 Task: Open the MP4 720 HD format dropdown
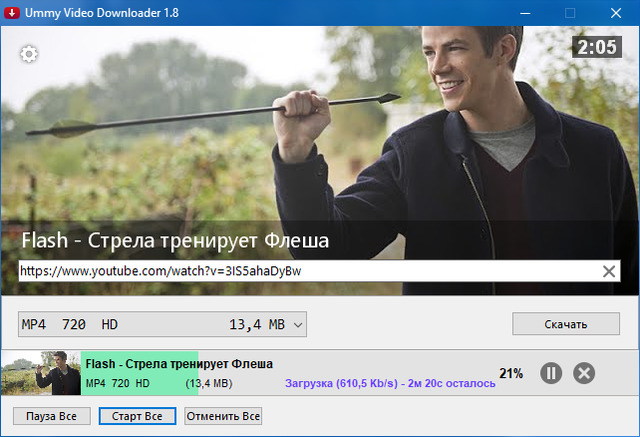click(162, 324)
